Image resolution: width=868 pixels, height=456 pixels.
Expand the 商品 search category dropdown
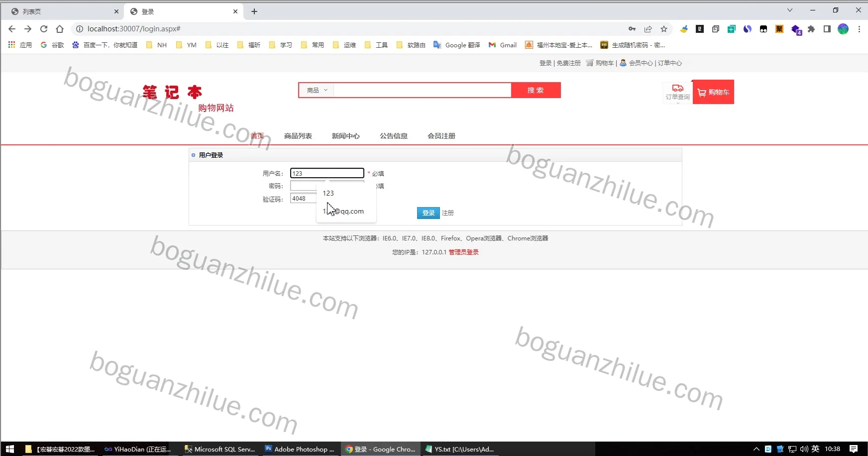[317, 90]
